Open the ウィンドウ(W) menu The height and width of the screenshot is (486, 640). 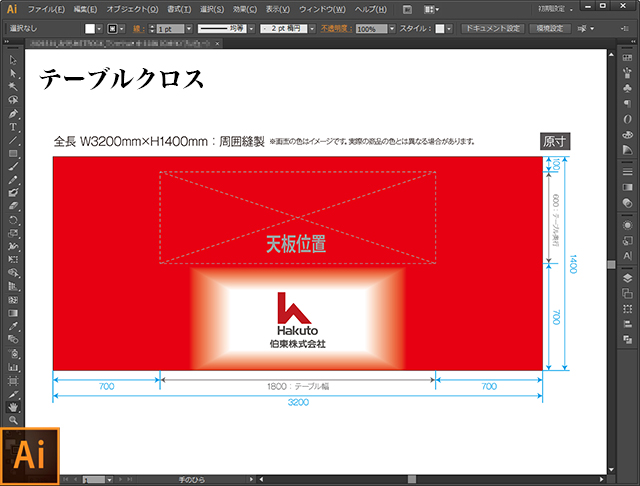pyautogui.click(x=322, y=9)
